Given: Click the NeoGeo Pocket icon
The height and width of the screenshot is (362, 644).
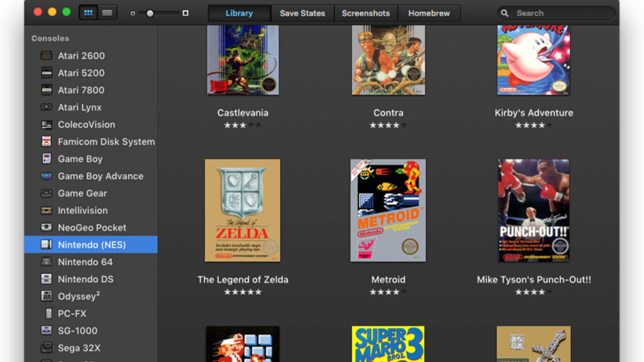Looking at the screenshot, I should tap(47, 228).
